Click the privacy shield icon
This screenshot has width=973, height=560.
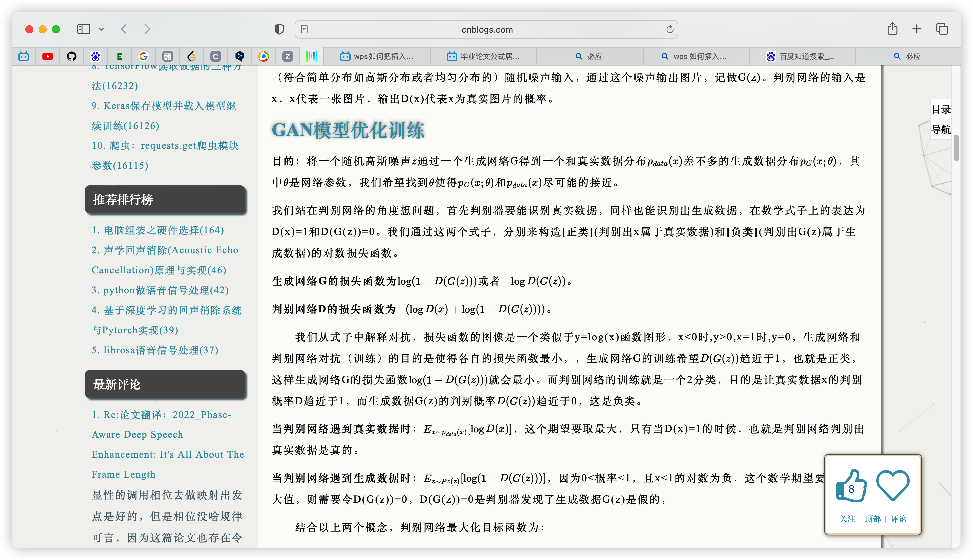coord(279,29)
